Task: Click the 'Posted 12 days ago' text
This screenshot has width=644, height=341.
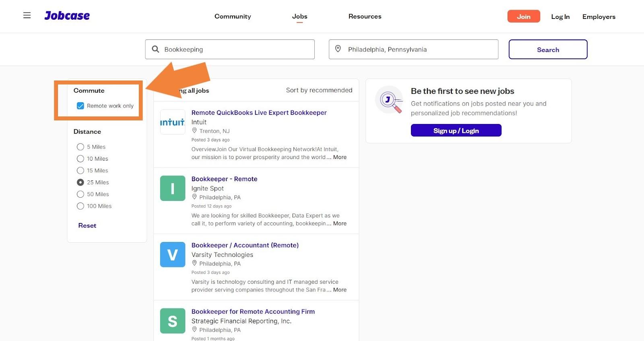Action: click(211, 206)
